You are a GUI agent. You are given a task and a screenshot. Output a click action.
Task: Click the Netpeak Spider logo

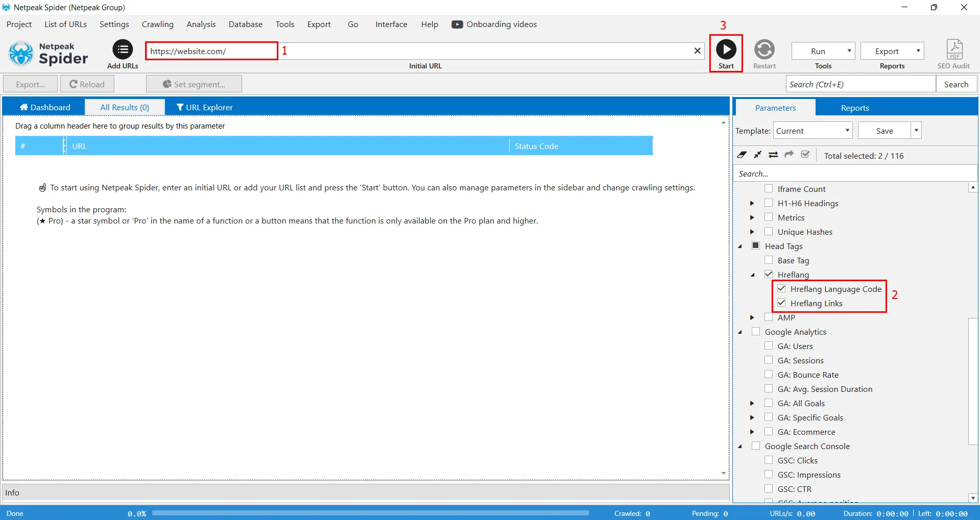tap(49, 54)
